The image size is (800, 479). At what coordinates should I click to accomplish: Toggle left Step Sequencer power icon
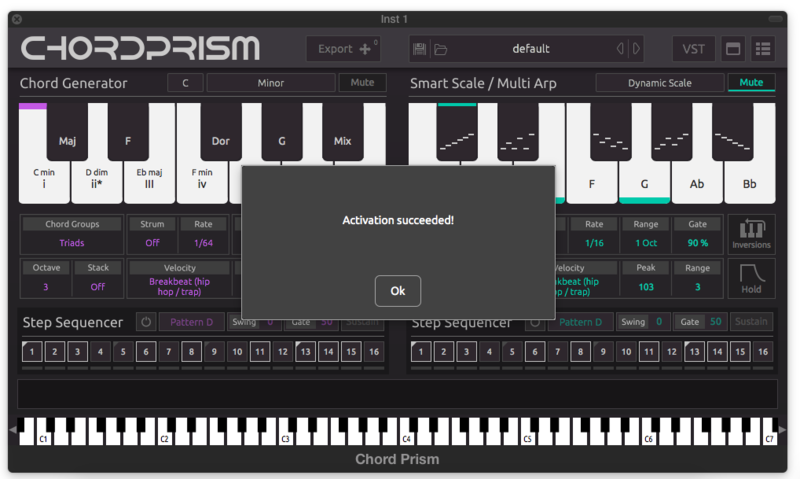tap(146, 322)
